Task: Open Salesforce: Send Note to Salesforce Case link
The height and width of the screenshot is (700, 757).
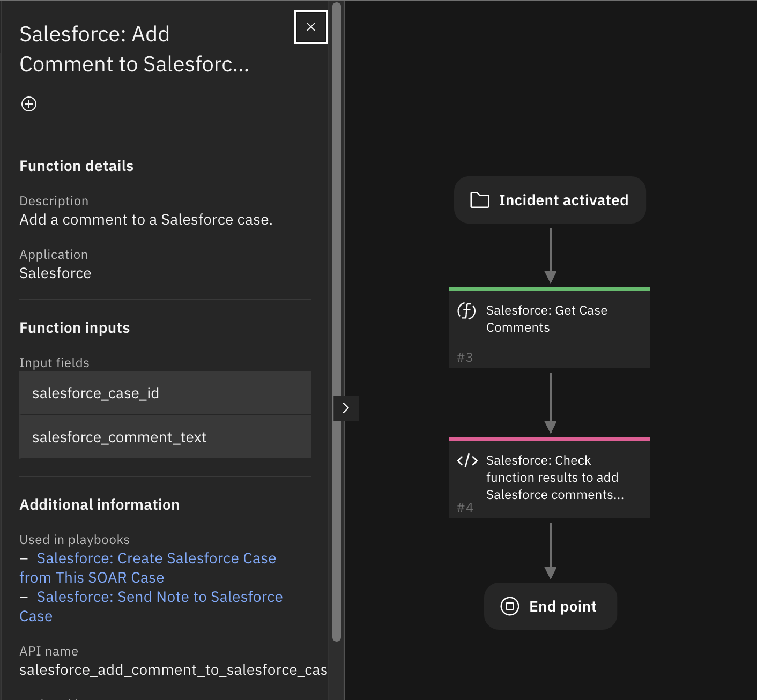Action: tap(151, 606)
